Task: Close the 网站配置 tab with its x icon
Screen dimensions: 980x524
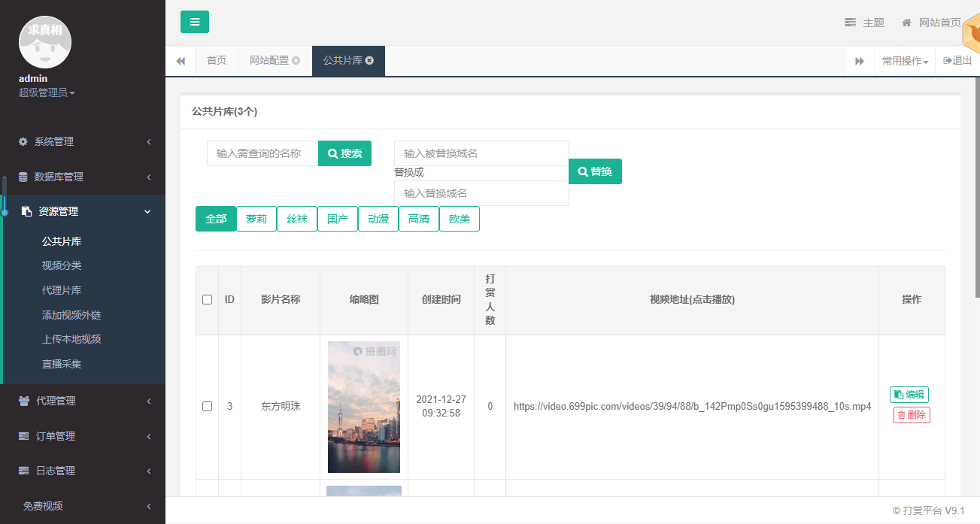Action: tap(296, 61)
